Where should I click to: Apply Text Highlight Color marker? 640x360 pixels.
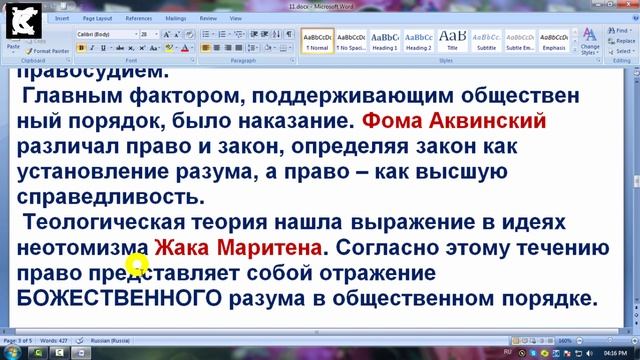(169, 48)
